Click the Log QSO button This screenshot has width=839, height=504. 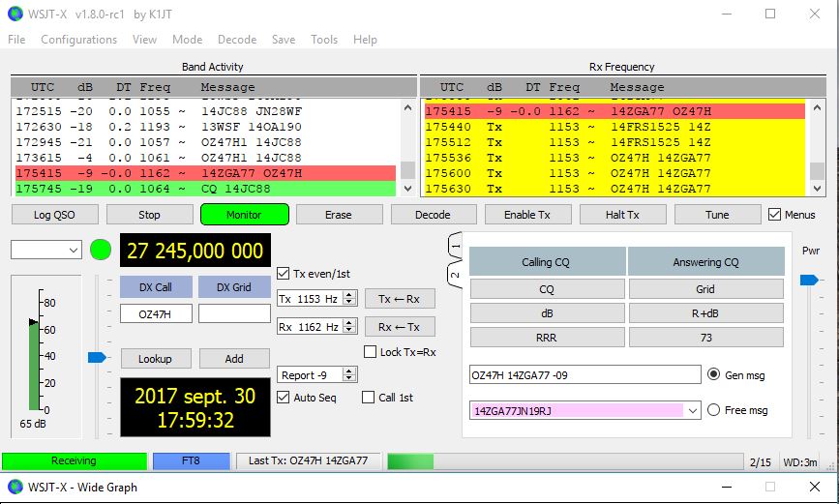pos(54,215)
